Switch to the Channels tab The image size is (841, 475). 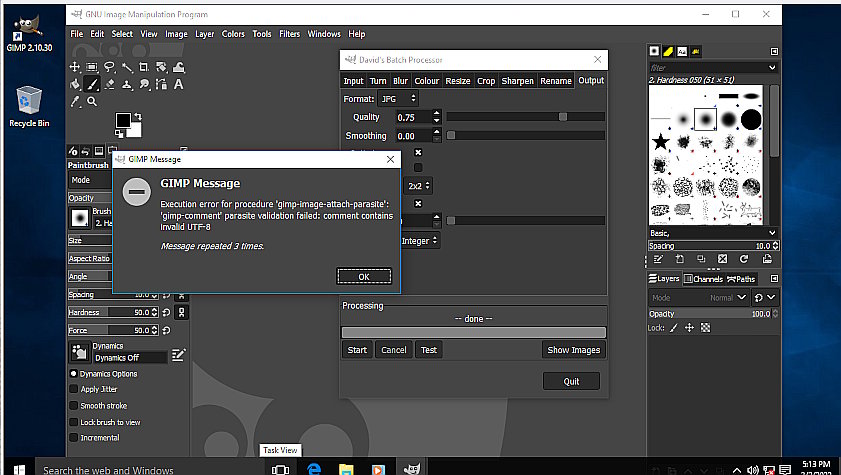click(703, 279)
